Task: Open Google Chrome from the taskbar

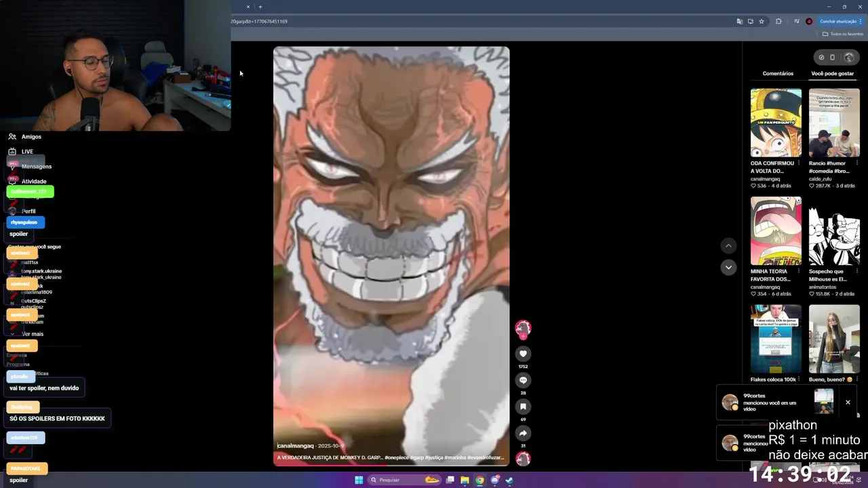Action: pos(479,480)
